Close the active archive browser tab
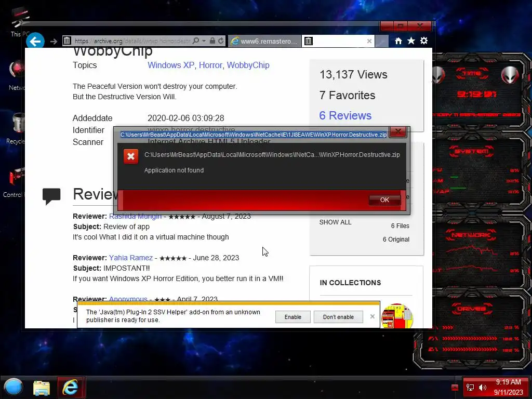Screen dimensions: 532x399 [369, 41]
